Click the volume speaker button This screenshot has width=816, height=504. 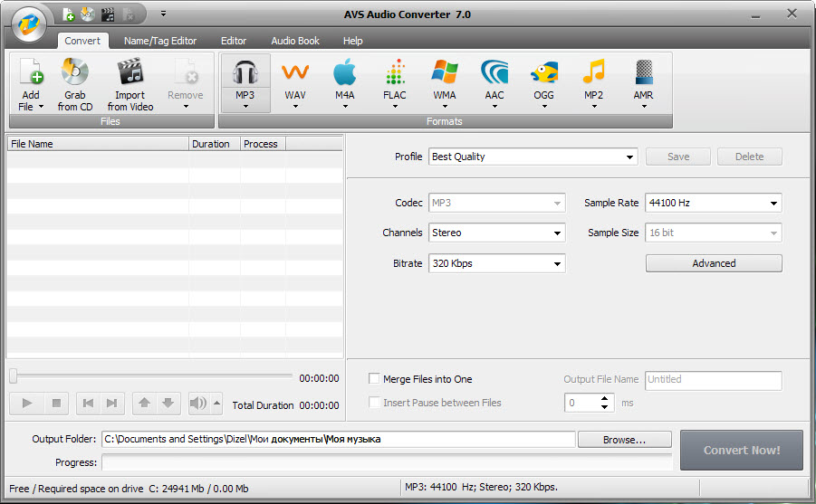click(197, 404)
